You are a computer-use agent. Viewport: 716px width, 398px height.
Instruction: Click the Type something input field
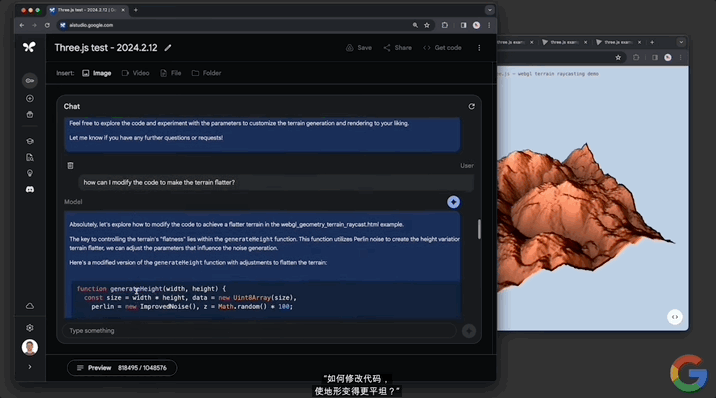[x=259, y=331]
